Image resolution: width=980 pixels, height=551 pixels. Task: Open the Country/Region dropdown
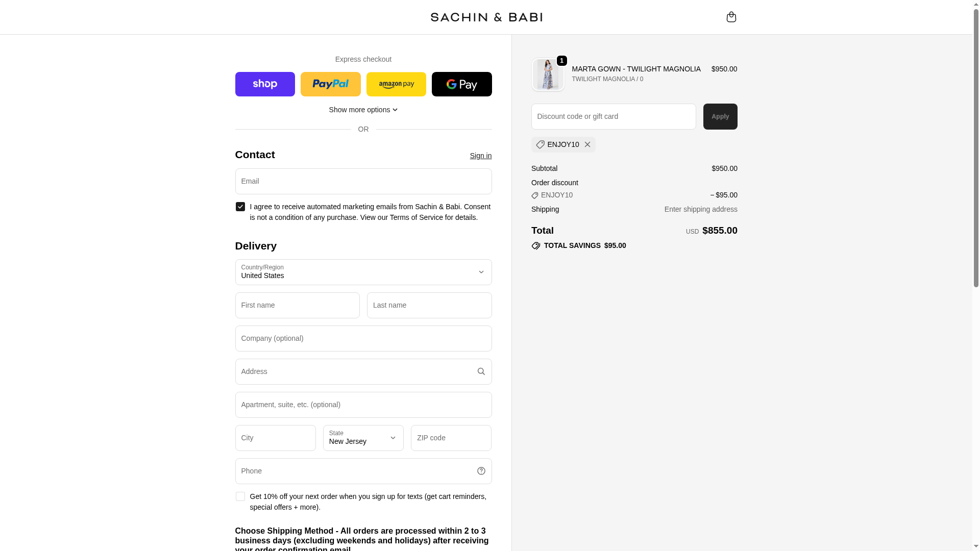363,272
